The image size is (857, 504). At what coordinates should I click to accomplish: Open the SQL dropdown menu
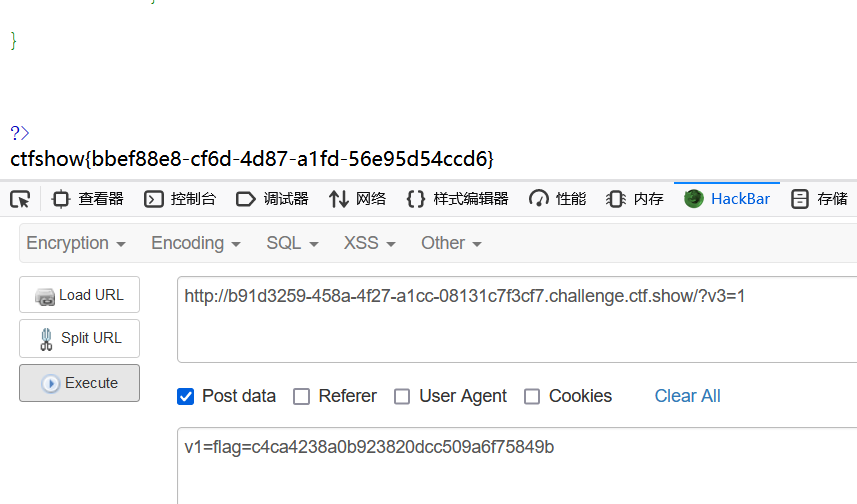point(292,243)
